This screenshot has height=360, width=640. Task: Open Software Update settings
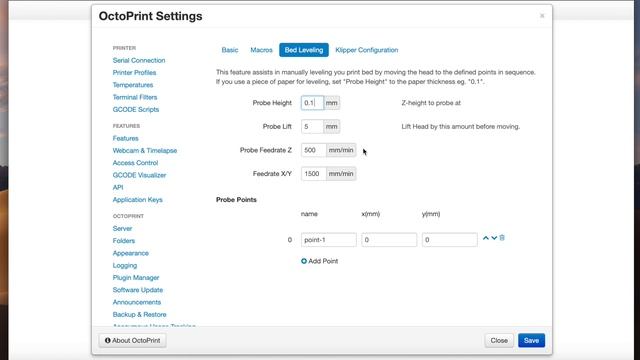coord(138,290)
